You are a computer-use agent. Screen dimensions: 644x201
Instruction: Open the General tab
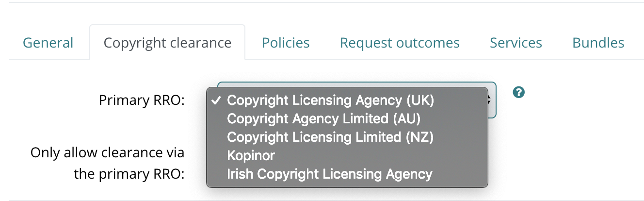pyautogui.click(x=48, y=43)
